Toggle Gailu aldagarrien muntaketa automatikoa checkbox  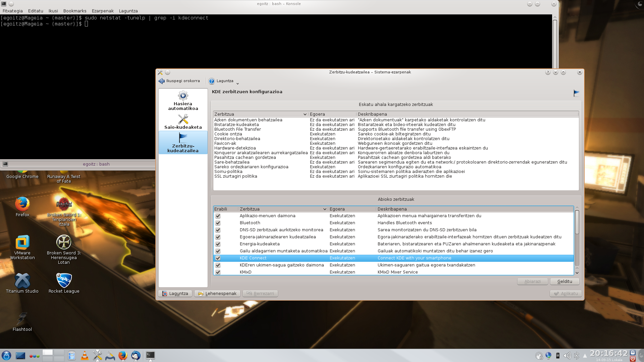click(218, 251)
